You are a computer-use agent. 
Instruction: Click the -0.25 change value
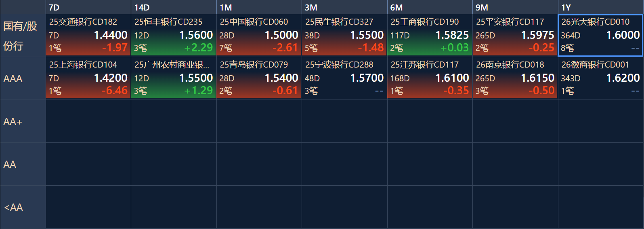[542, 48]
